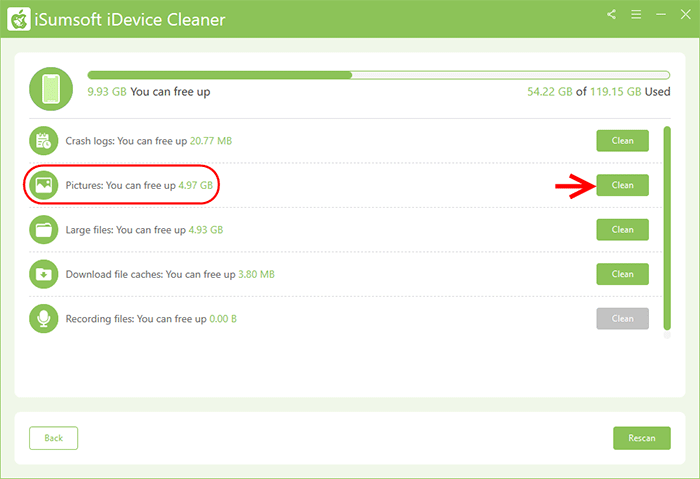This screenshot has height=479, width=700.
Task: Open the share icon in title bar
Action: tap(611, 14)
